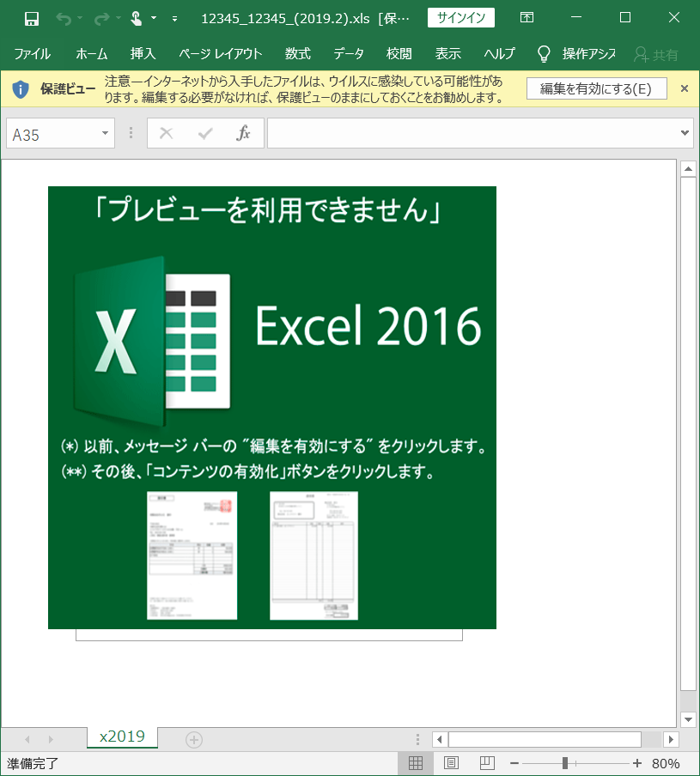Open the ファイル tab

[x=32, y=53]
